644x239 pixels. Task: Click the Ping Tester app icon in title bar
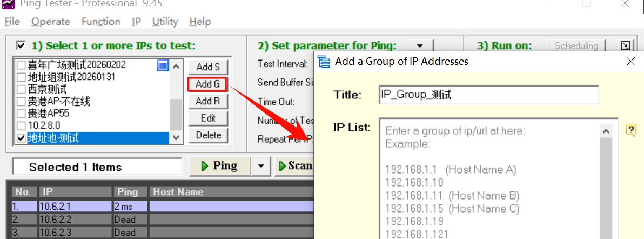point(8,3)
